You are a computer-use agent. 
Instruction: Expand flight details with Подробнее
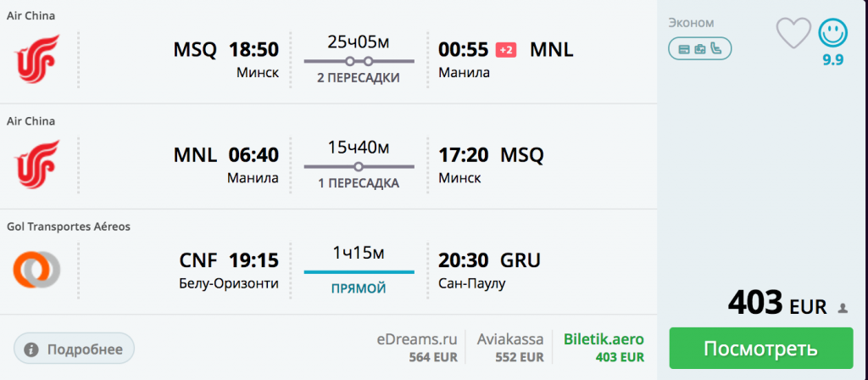(x=74, y=348)
